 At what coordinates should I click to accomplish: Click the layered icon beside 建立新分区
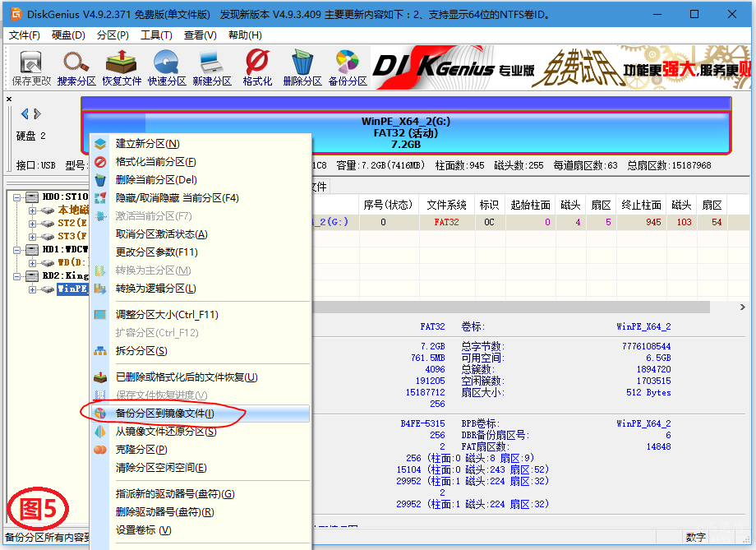[x=99, y=144]
